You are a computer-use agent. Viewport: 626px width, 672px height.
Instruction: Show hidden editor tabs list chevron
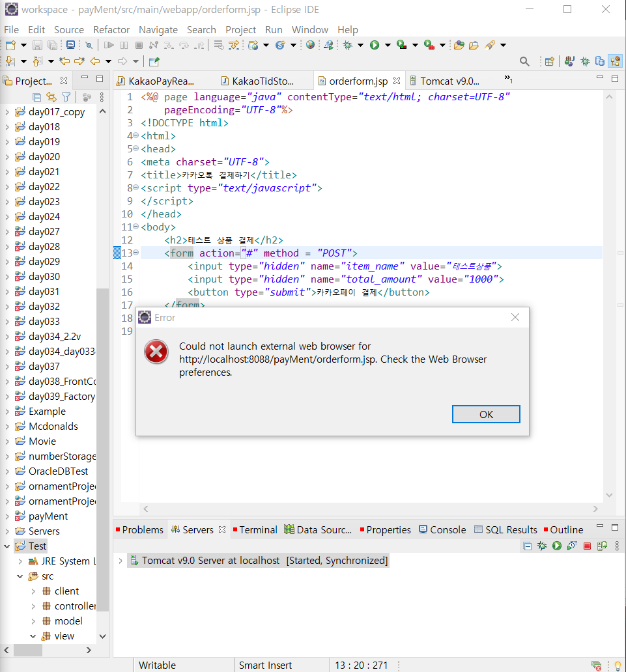pyautogui.click(x=509, y=79)
